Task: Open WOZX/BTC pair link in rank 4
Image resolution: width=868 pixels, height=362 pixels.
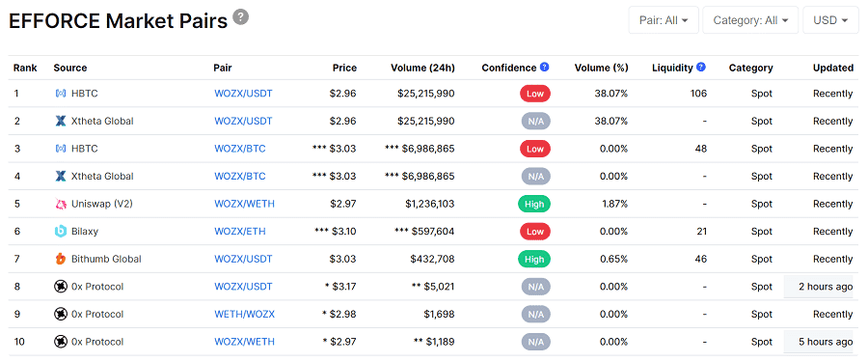Action: pos(240,177)
